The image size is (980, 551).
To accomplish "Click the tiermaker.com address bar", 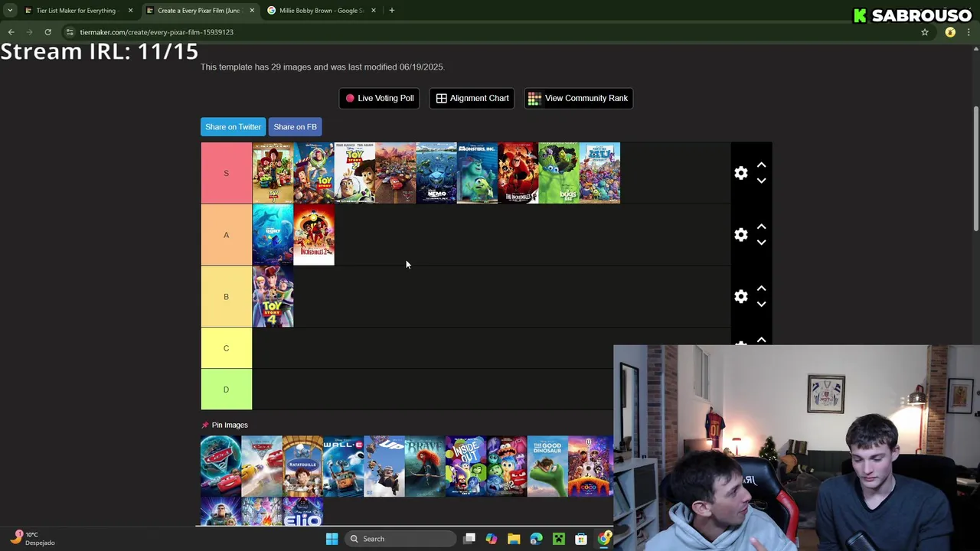I will pos(490,32).
